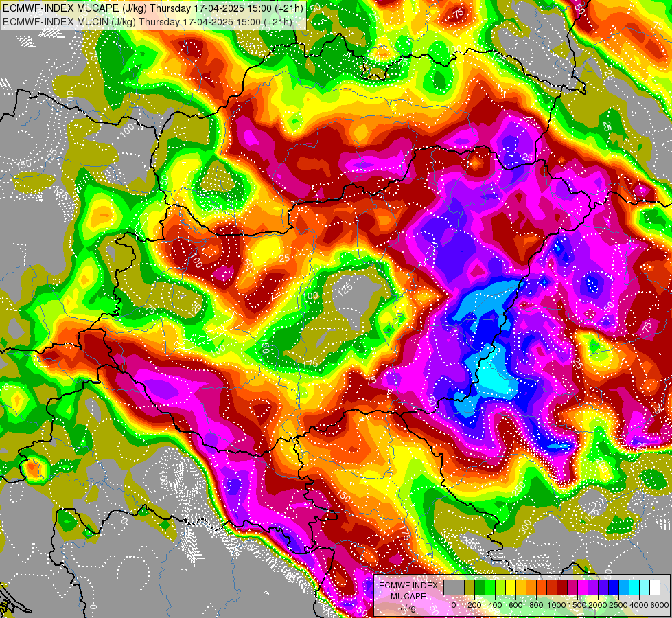Click the dark green legend swatch
Image resolution: width=672 pixels, height=618 pixels.
[x=480, y=587]
